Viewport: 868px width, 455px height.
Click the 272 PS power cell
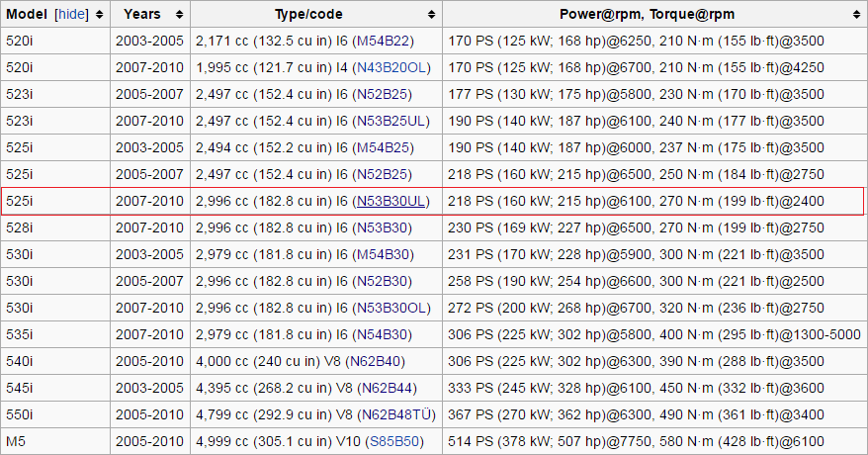[654, 308]
